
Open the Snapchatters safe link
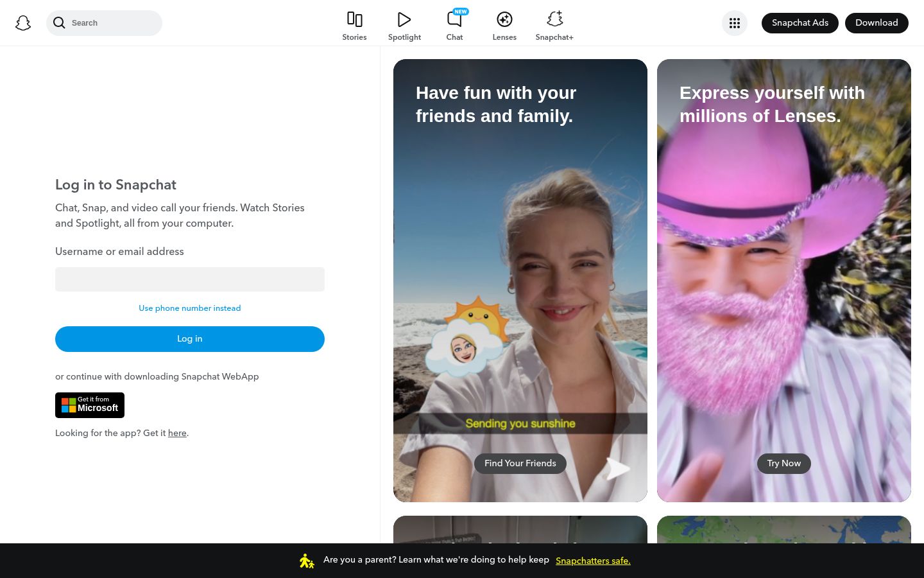(592, 561)
